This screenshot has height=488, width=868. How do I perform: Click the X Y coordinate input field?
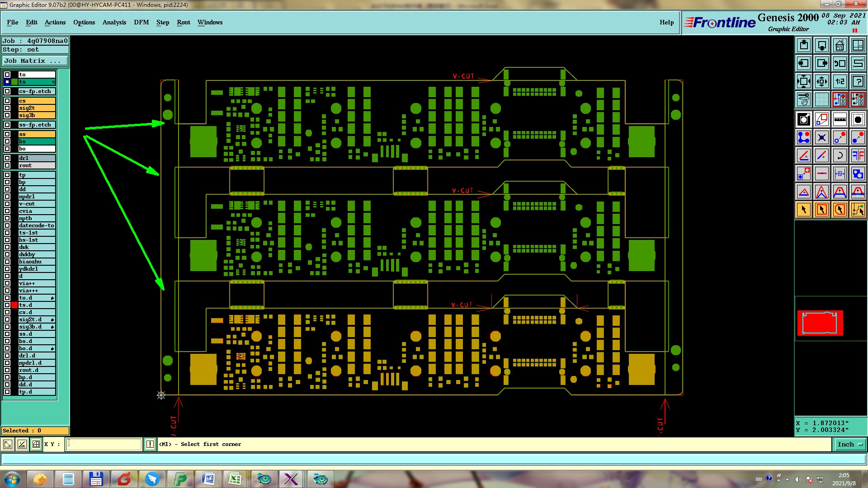pyautogui.click(x=104, y=444)
